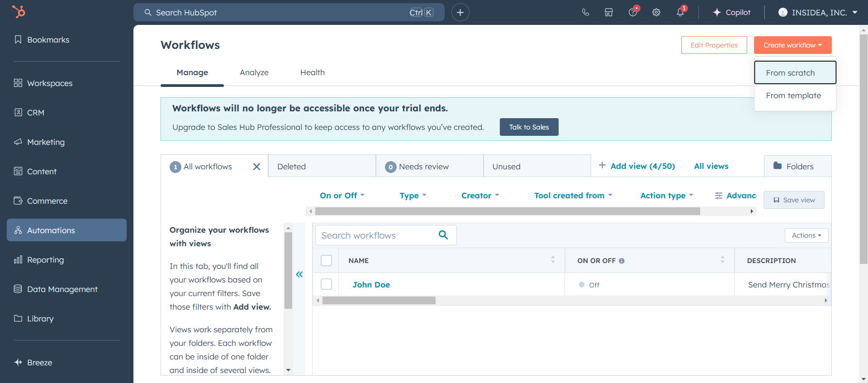Click the Save view button
Screen dimensions: 868x383
coord(794,200)
